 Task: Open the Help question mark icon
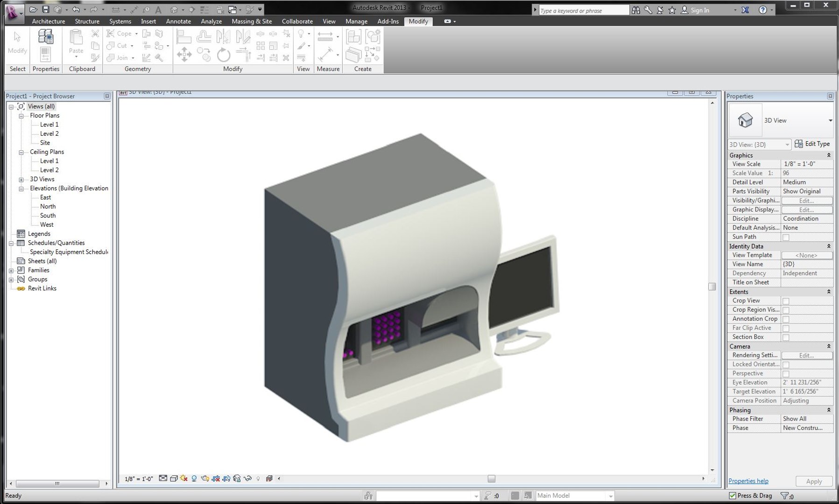763,10
